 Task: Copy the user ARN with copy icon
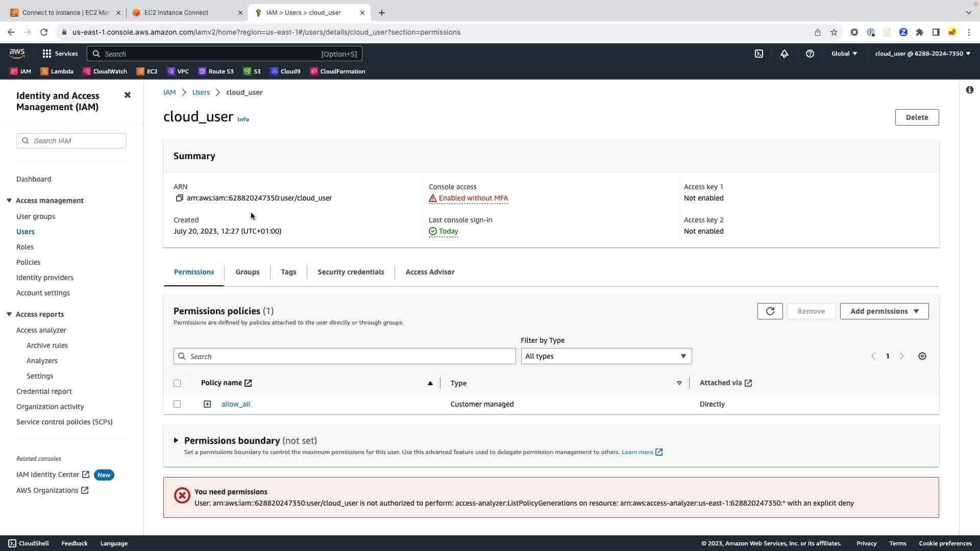[x=179, y=198]
